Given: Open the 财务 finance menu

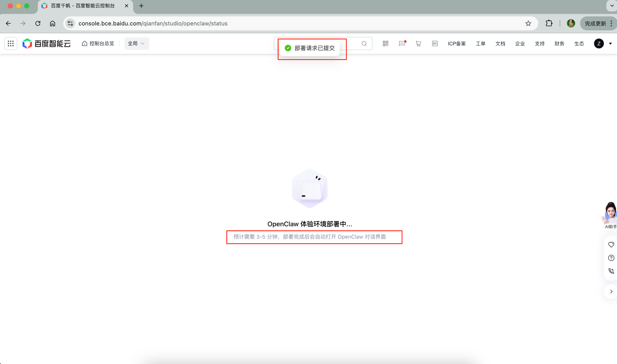Looking at the screenshot, I should tap(559, 44).
